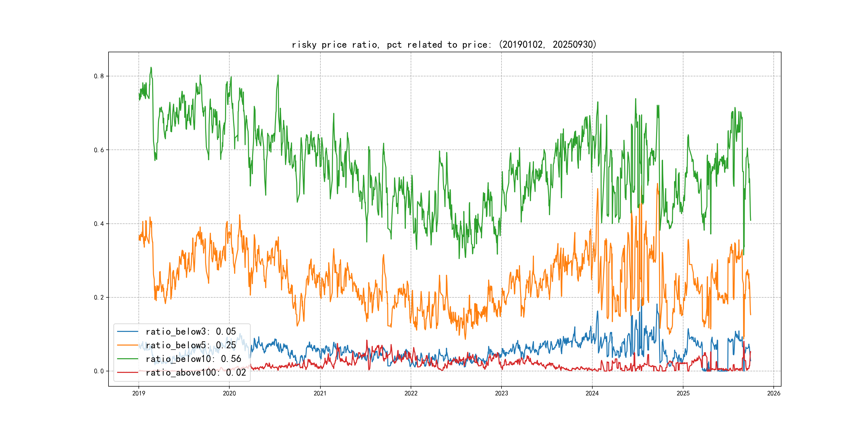Click the 2021 x-axis tick label
This screenshot has width=868, height=434.
320,393
